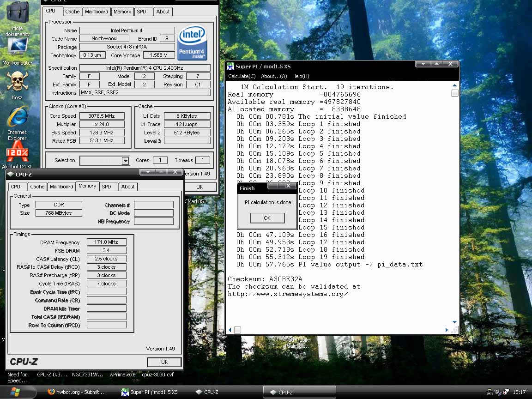The height and width of the screenshot is (399, 532).
Task: Click the Core Speed 3078.5 MHz field
Action: coord(102,116)
